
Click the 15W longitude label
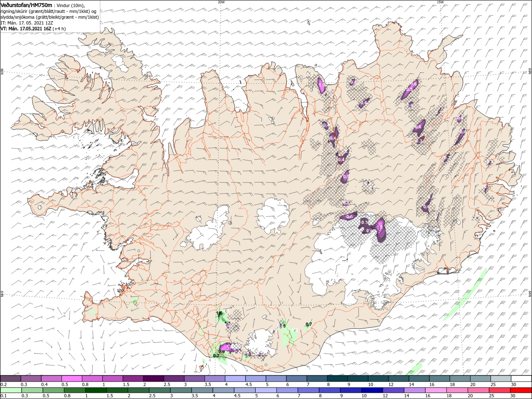[x=440, y=2]
